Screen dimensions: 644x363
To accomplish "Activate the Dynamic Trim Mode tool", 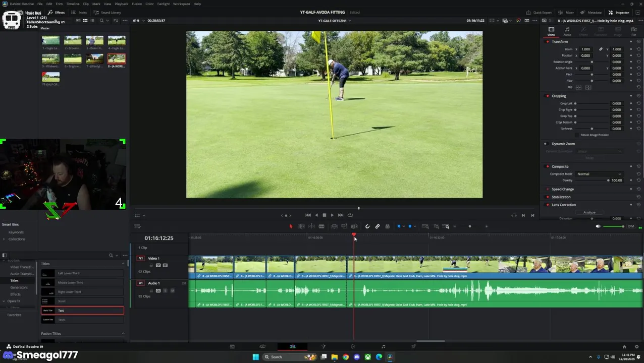I will (x=311, y=226).
